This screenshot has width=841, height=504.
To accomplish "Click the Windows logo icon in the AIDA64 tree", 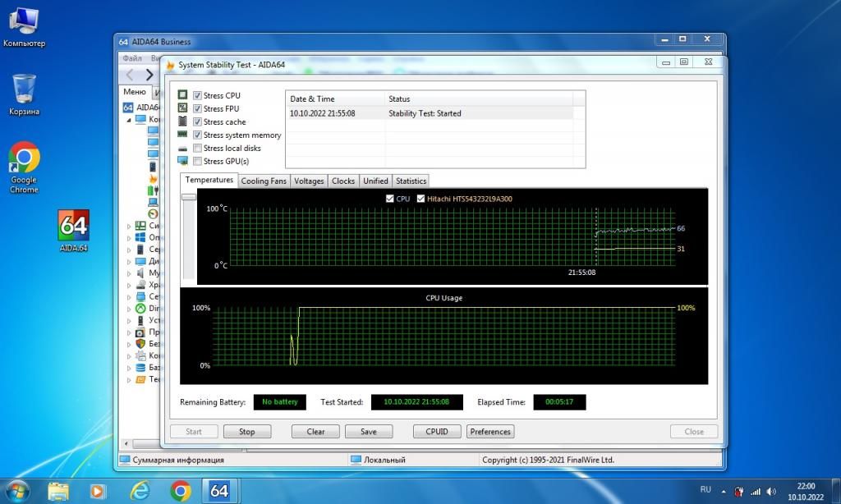I will point(140,237).
